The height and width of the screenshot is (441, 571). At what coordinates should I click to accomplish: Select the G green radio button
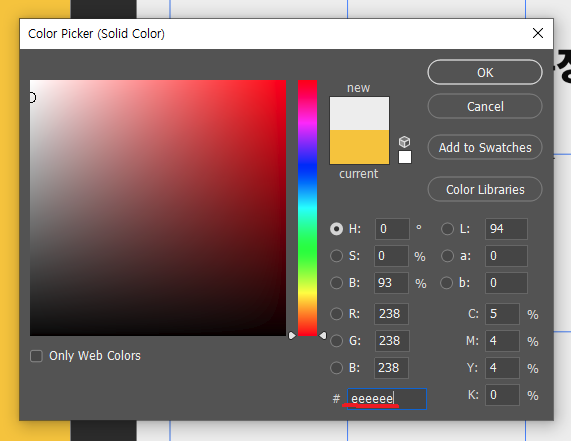336,340
